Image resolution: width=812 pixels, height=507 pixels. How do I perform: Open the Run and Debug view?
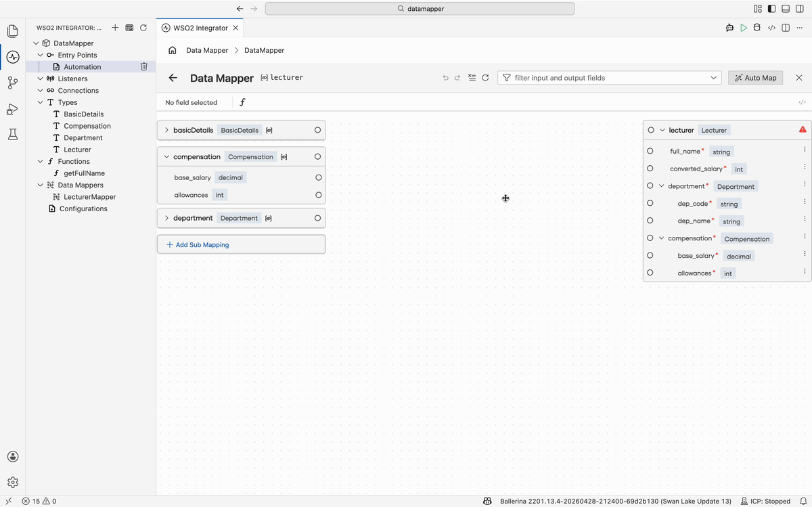[x=12, y=108]
